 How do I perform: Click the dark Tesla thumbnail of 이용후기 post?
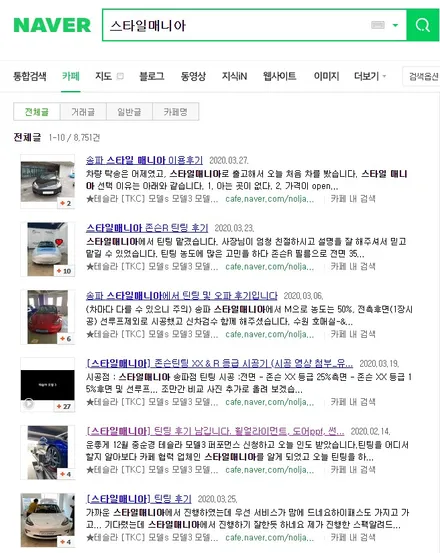48,181
